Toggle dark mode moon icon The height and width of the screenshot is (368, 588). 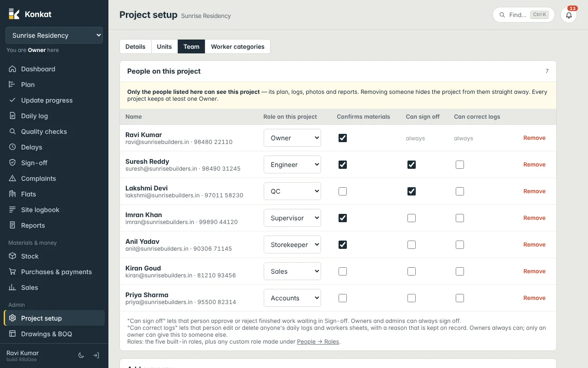click(x=81, y=356)
